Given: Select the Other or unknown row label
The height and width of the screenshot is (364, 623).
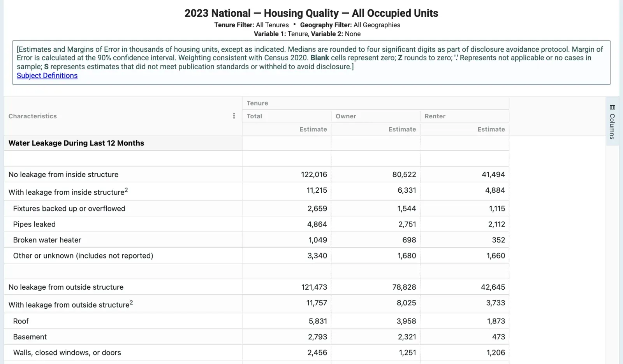Looking at the screenshot, I should point(83,256).
